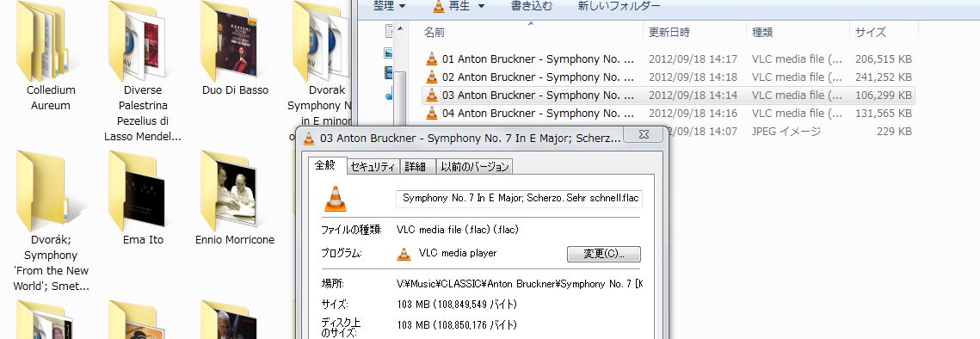
Task: Open the 以前のバージョン tab
Action: pos(474,166)
